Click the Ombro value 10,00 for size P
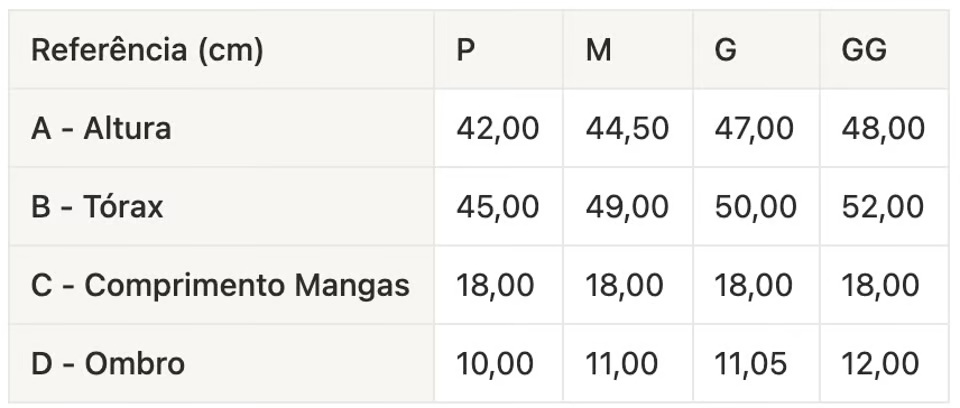The width and height of the screenshot is (960, 408). tap(495, 363)
